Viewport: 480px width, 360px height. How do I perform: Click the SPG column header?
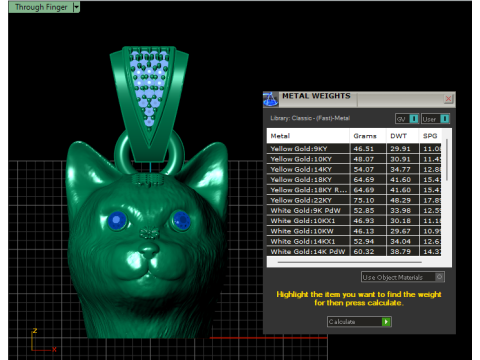(x=430, y=136)
